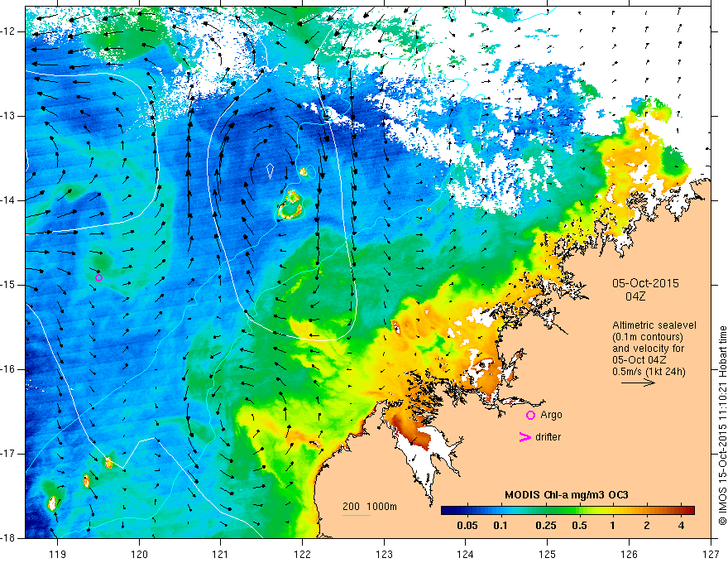
Task: Click the '05-Oct-2015' date label
Action: [645, 283]
